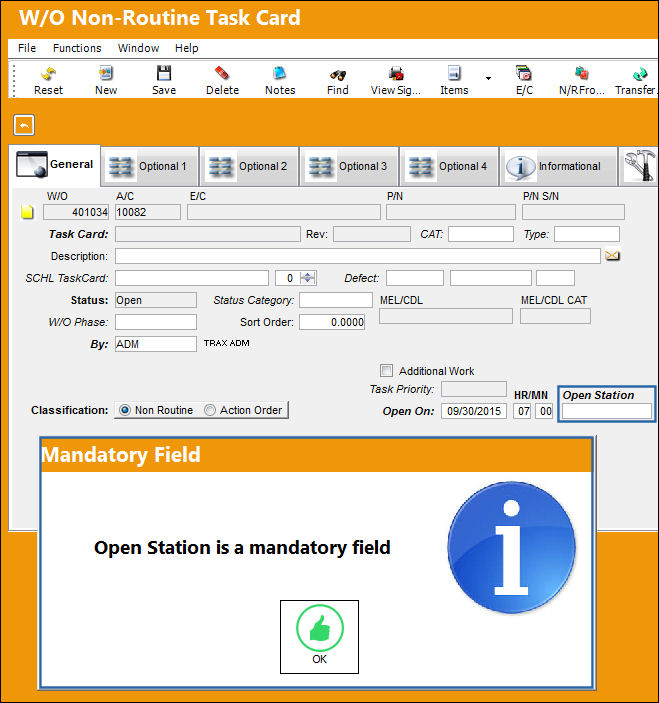659x703 pixels.
Task: Click the MEL/CDL input field
Action: [x=446, y=316]
